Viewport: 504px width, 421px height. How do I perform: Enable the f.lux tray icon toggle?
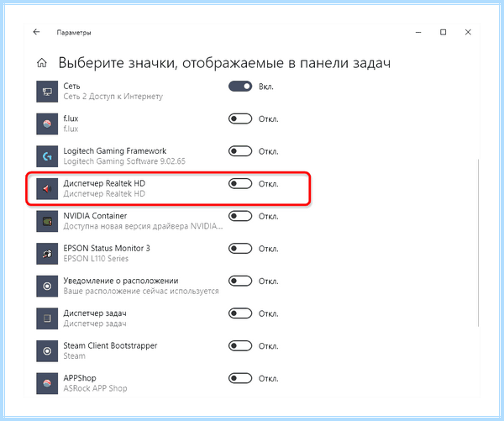pos(240,118)
